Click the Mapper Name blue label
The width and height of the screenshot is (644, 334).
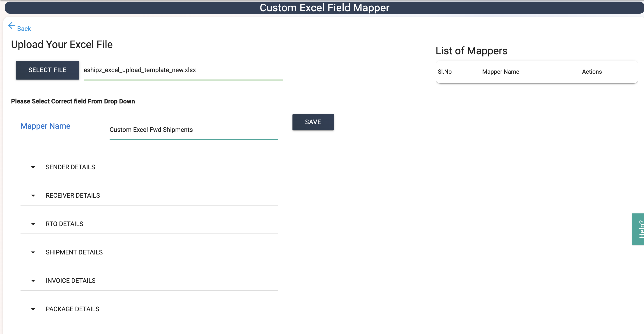(x=45, y=126)
